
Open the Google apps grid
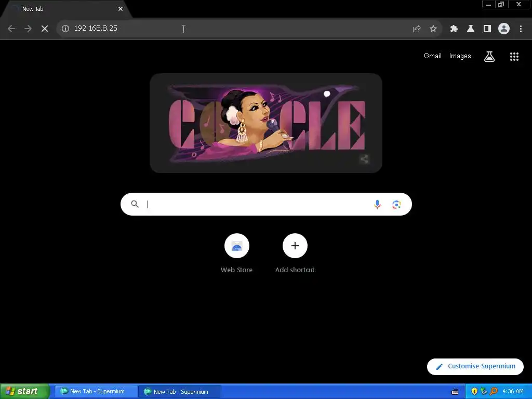pos(514,57)
